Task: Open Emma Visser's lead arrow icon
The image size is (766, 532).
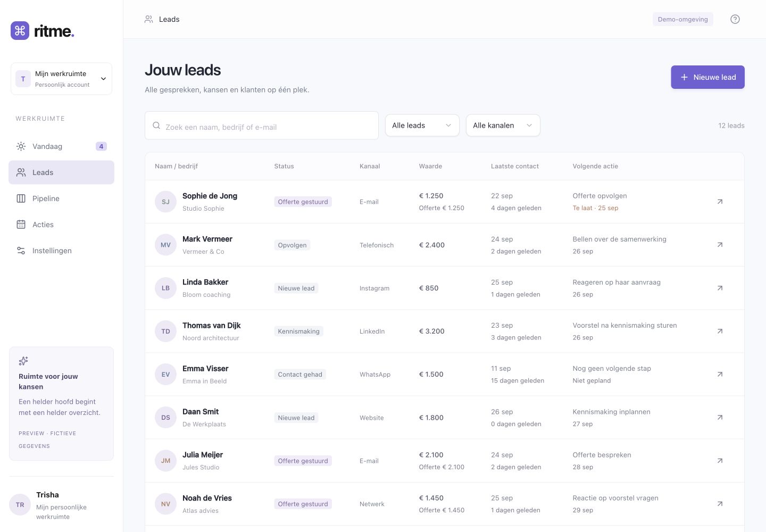Action: click(720, 375)
